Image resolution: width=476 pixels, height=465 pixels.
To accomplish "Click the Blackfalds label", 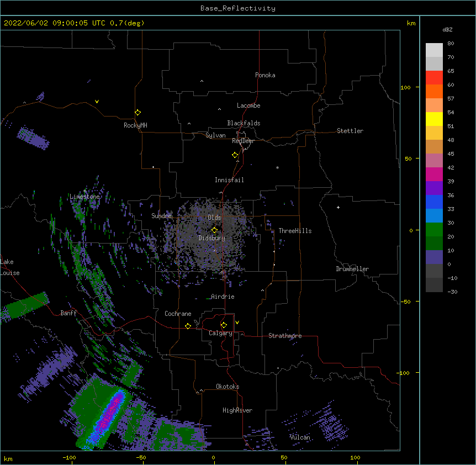I will [x=244, y=123].
